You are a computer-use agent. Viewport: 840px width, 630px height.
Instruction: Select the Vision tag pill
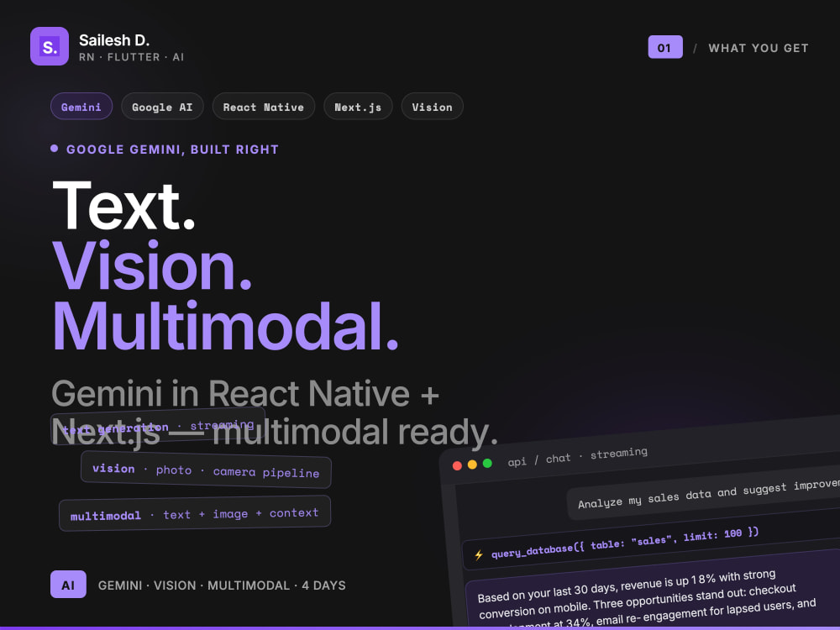(432, 107)
